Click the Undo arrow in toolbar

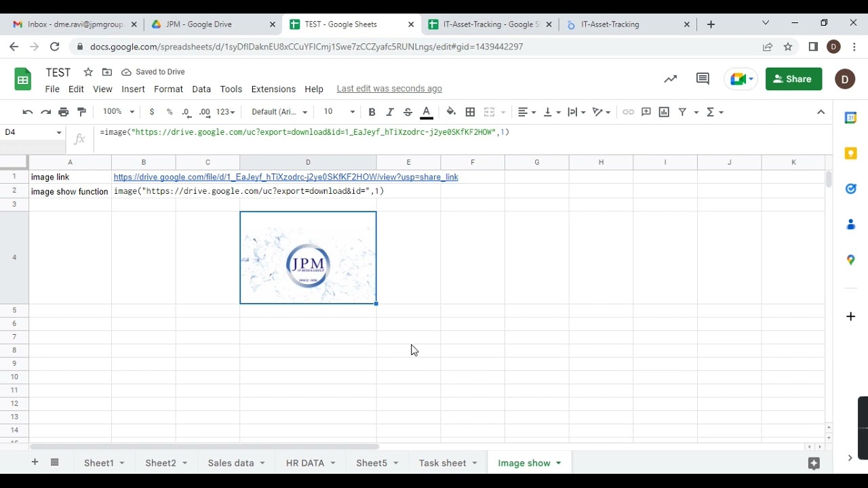coord(28,112)
